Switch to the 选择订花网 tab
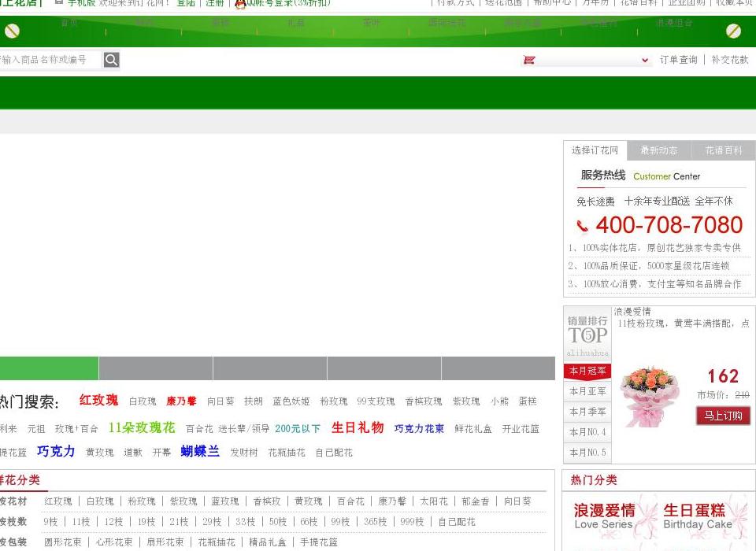Screen dimensions: 756x551 click(x=595, y=150)
